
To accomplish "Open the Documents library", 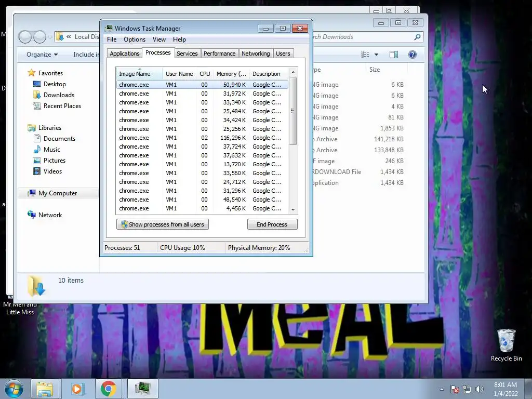I will coord(54,138).
